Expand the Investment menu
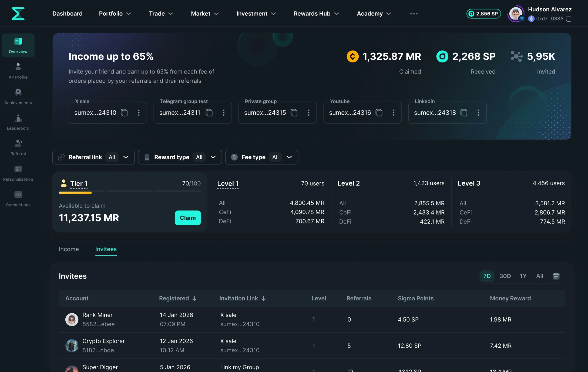The height and width of the screenshot is (372, 588). (x=256, y=14)
